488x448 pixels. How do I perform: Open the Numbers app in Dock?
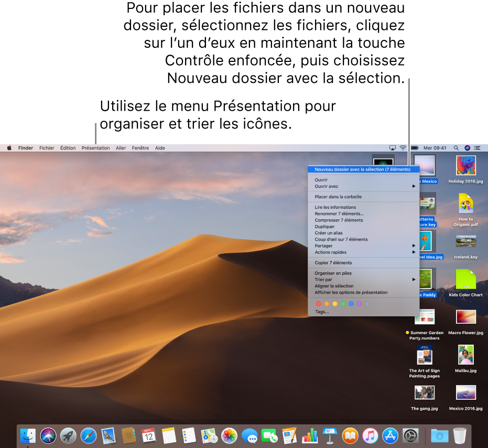coord(310,435)
